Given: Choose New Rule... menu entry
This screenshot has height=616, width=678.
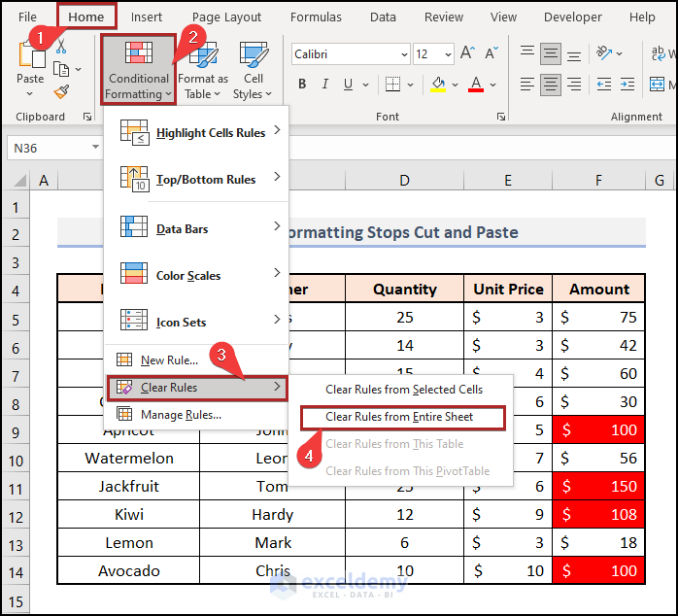Looking at the screenshot, I should click(197, 359).
